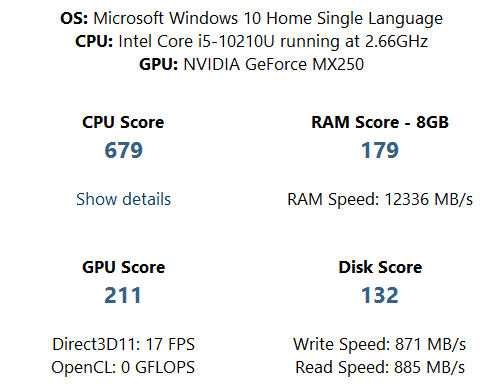Click the Write Speed 871 MB/s line
The image size is (490, 384).
tap(380, 344)
